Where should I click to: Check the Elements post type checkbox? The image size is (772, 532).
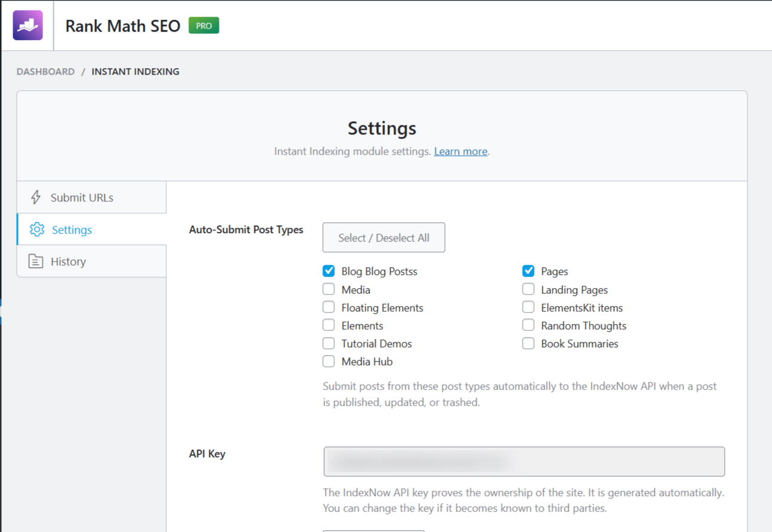pyautogui.click(x=328, y=325)
